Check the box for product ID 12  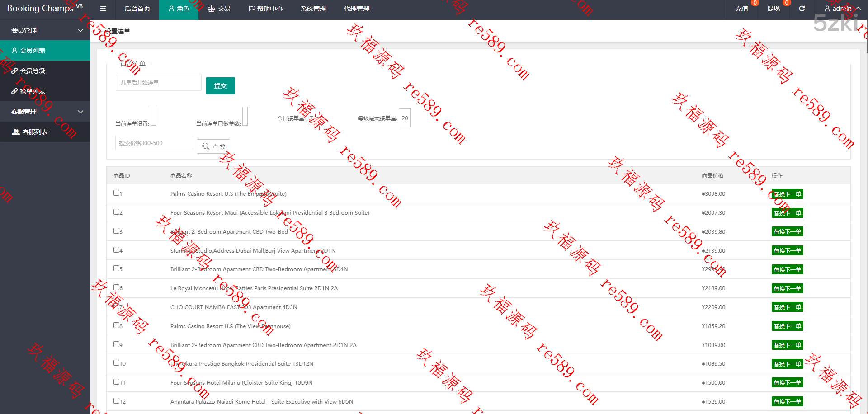tap(116, 401)
